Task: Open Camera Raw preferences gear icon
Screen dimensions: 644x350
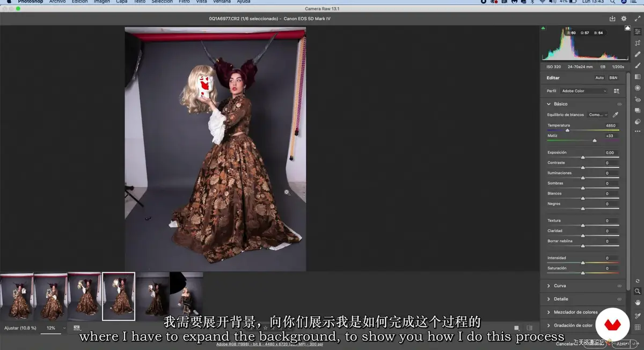Action: point(624,18)
